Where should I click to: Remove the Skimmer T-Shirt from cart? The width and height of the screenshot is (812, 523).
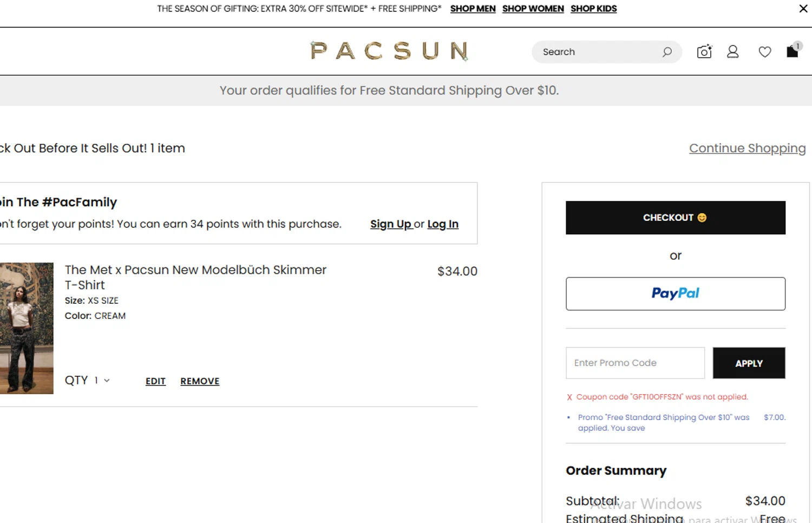[x=200, y=381]
